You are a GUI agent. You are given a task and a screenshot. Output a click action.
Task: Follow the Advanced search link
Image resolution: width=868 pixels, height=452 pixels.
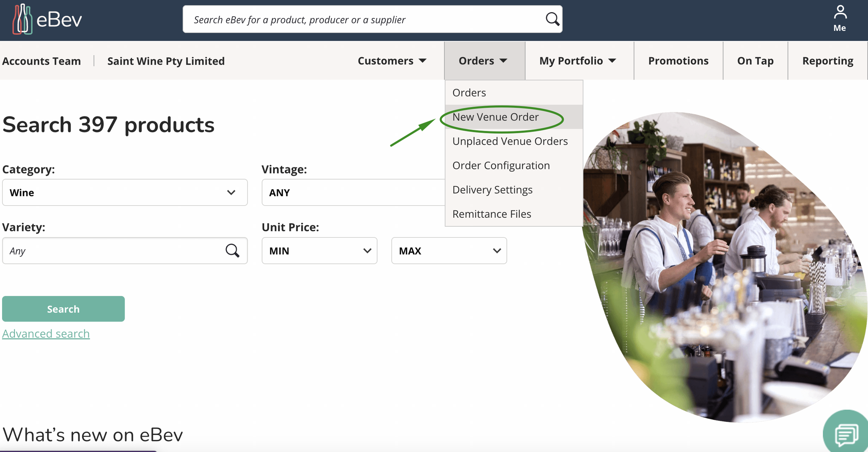[46, 334]
